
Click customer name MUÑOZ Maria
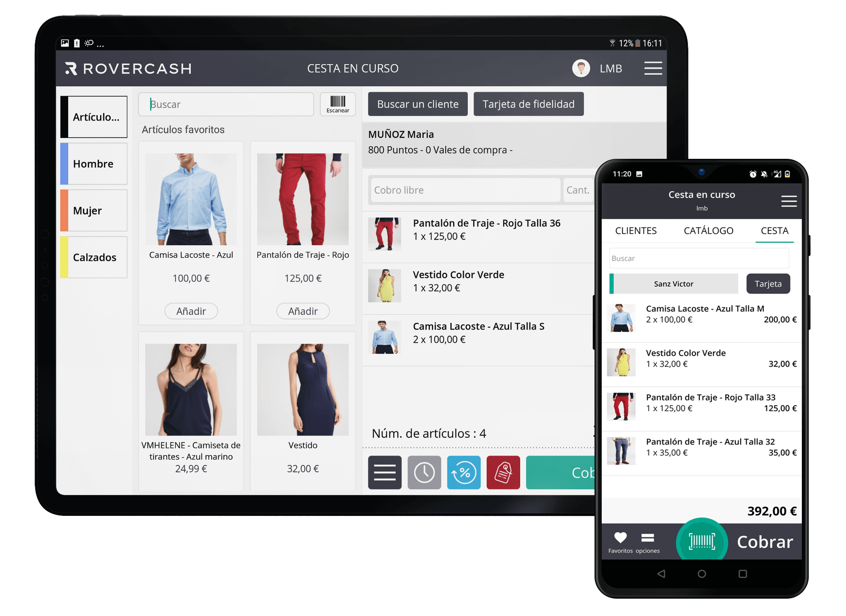401,134
